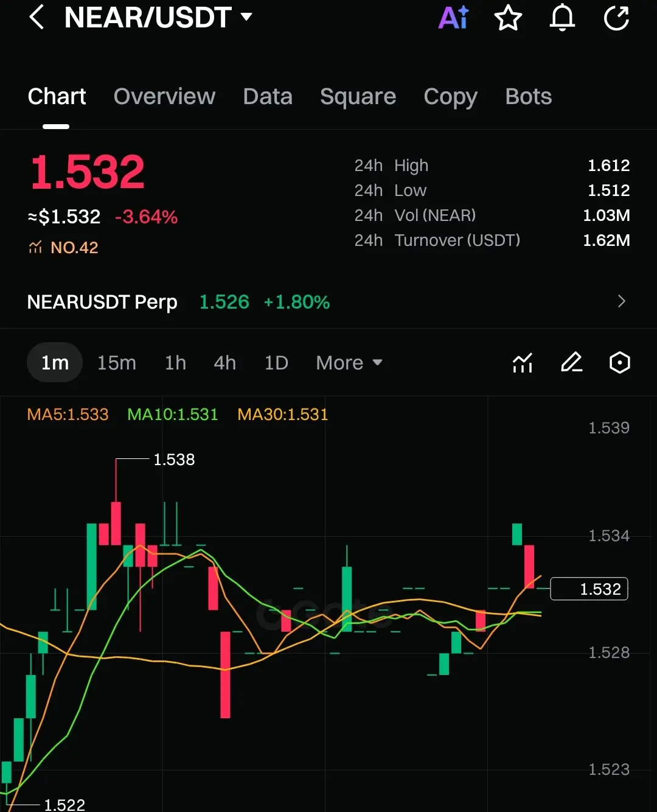Tap the NO.42 ranking label
The height and width of the screenshot is (812, 657).
click(74, 247)
